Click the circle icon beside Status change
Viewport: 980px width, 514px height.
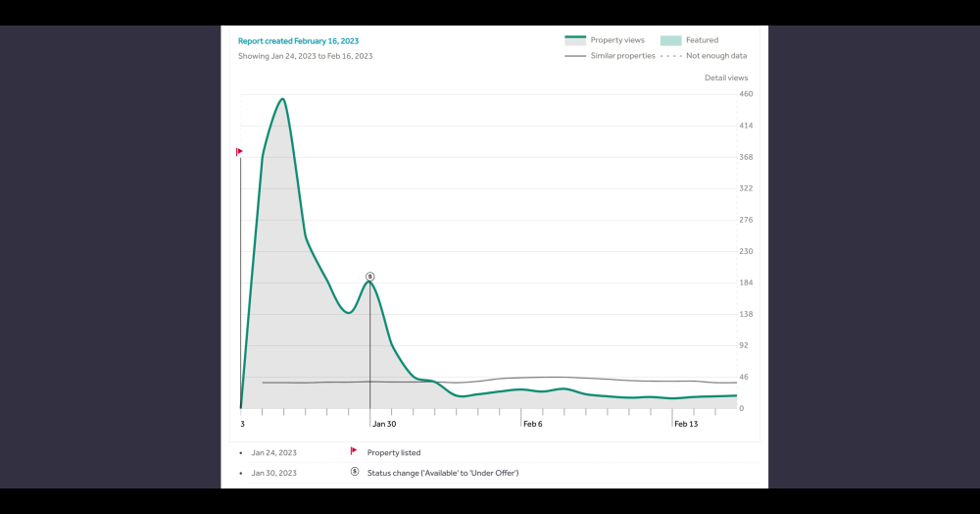[354, 472]
